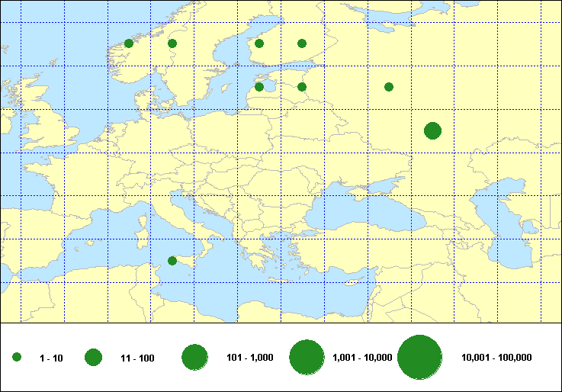Click the largest green dot on the map
The width and height of the screenshot is (562, 392).
[432, 130]
